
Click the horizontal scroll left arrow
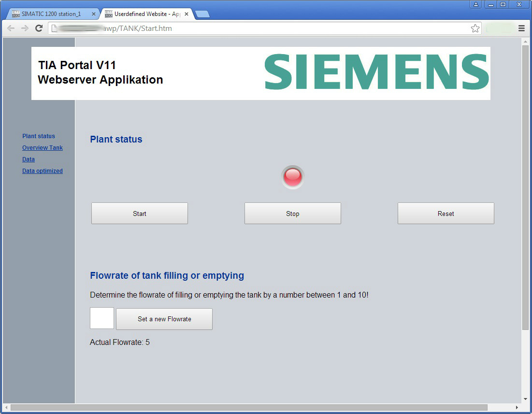point(6,407)
